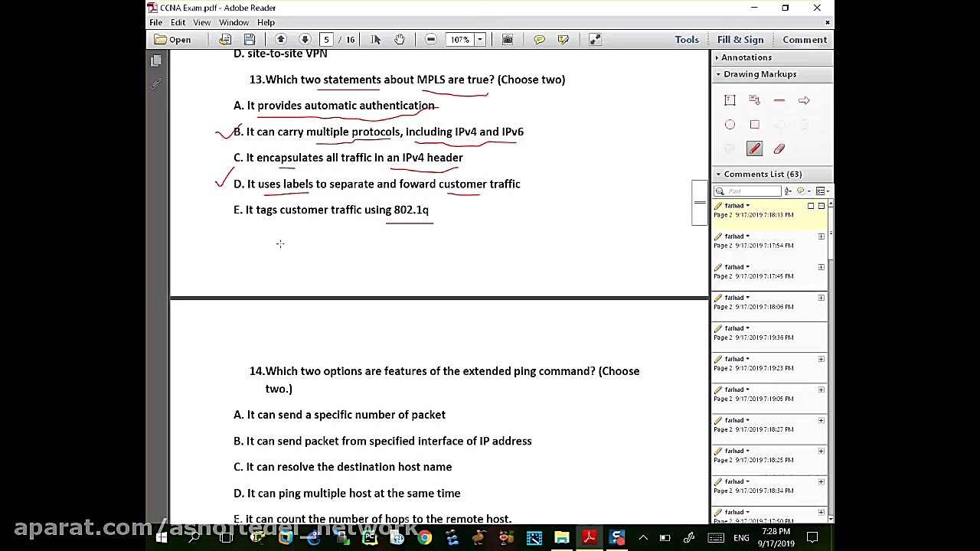Show page thumbnails in left sidebar
Screen dimensions: 980x551
pyautogui.click(x=156, y=61)
